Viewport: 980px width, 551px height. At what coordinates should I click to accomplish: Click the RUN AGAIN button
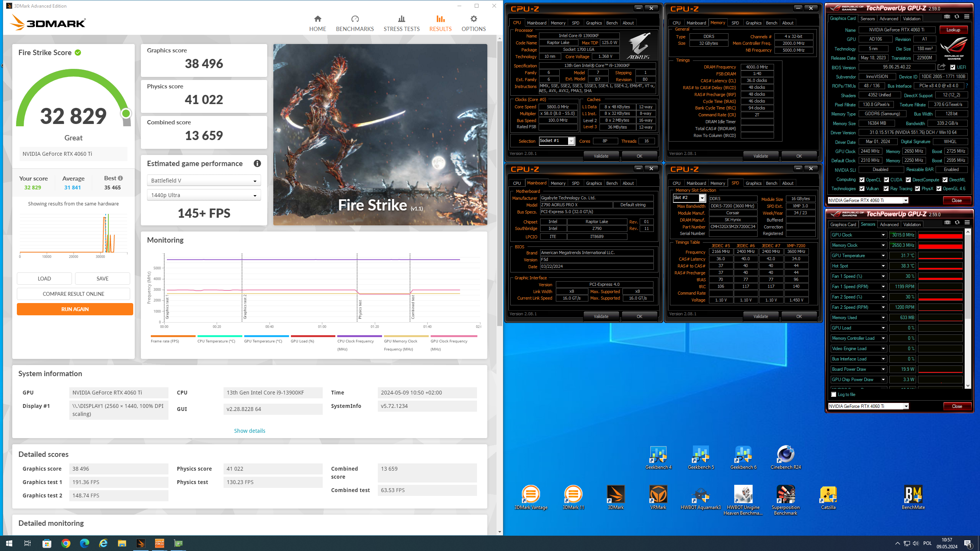click(x=75, y=309)
